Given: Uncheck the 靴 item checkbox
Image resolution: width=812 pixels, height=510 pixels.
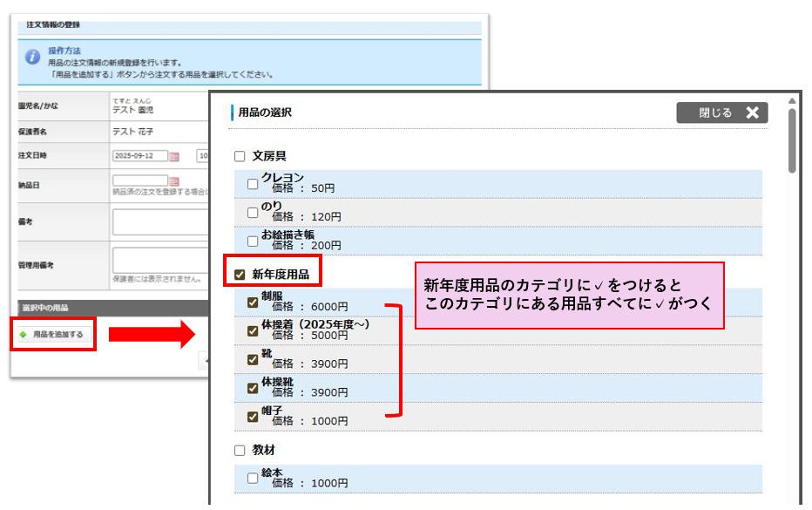Looking at the screenshot, I should point(253,359).
